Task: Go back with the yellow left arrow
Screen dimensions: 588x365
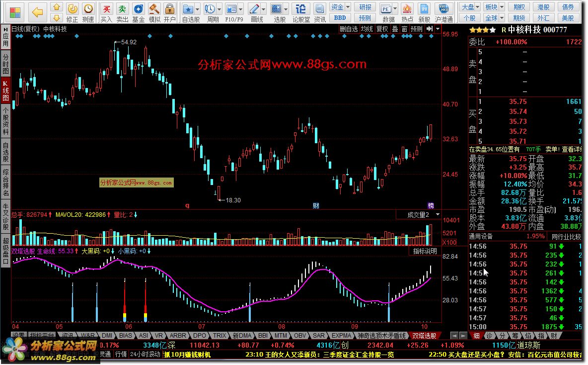Action: click(x=38, y=12)
